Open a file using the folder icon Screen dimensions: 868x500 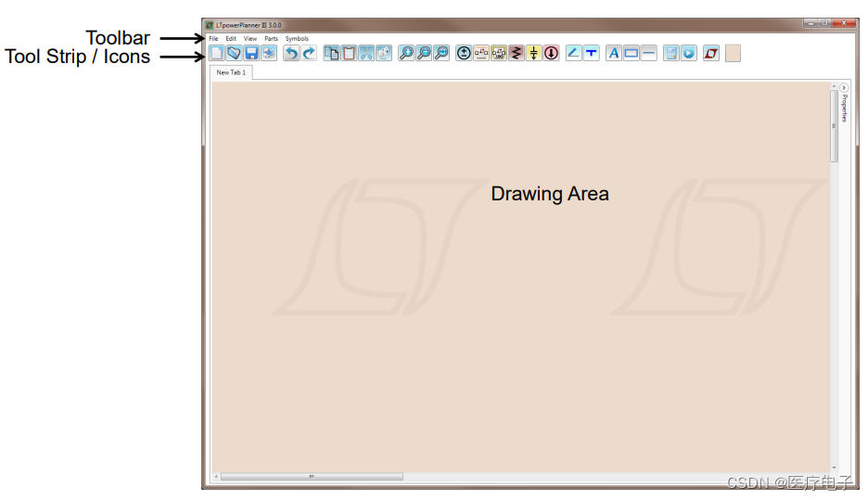235,53
